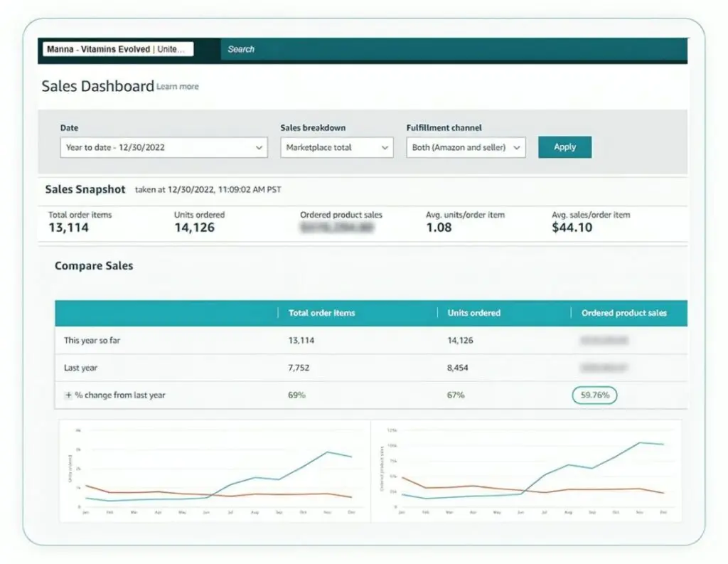The height and width of the screenshot is (564, 728).
Task: Click the Fulfillment channel dropdown arrow
Action: 517,147
